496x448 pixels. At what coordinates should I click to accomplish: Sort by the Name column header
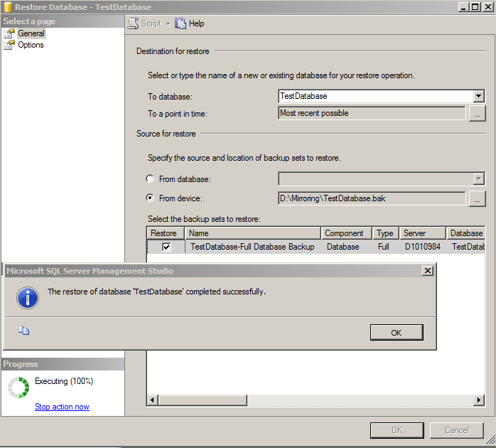(x=253, y=233)
